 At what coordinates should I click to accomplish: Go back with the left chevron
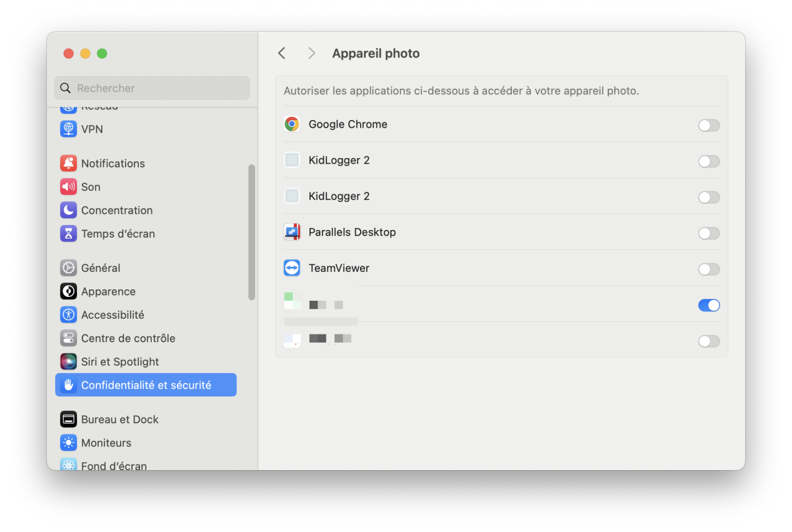pos(282,53)
